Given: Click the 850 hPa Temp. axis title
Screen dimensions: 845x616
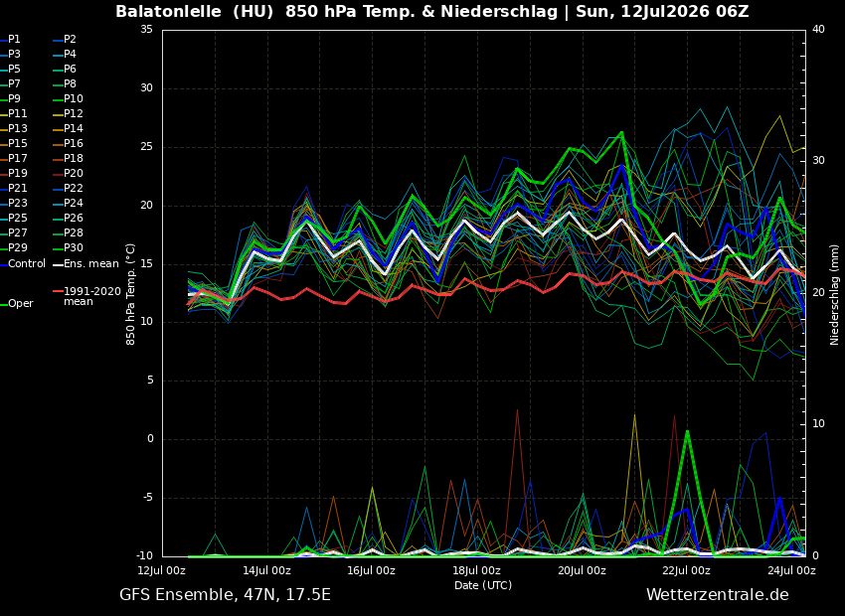Looking at the screenshot, I should 130,294.
